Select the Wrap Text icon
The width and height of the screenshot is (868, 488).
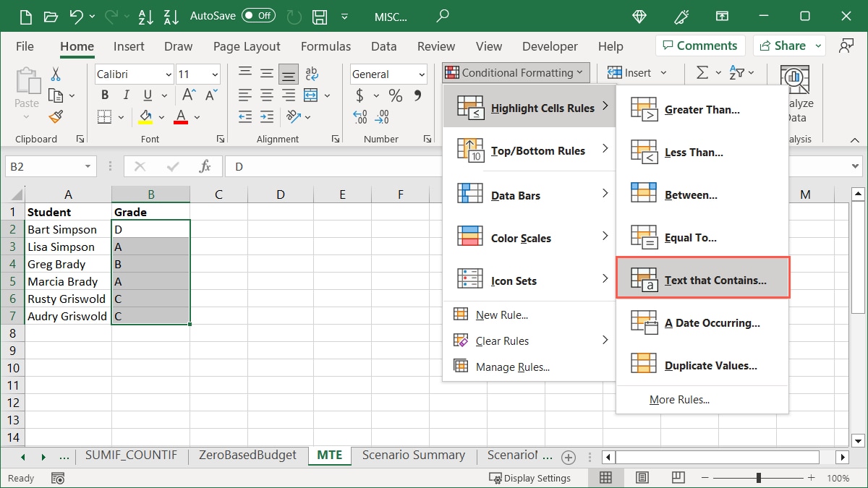[x=311, y=73]
